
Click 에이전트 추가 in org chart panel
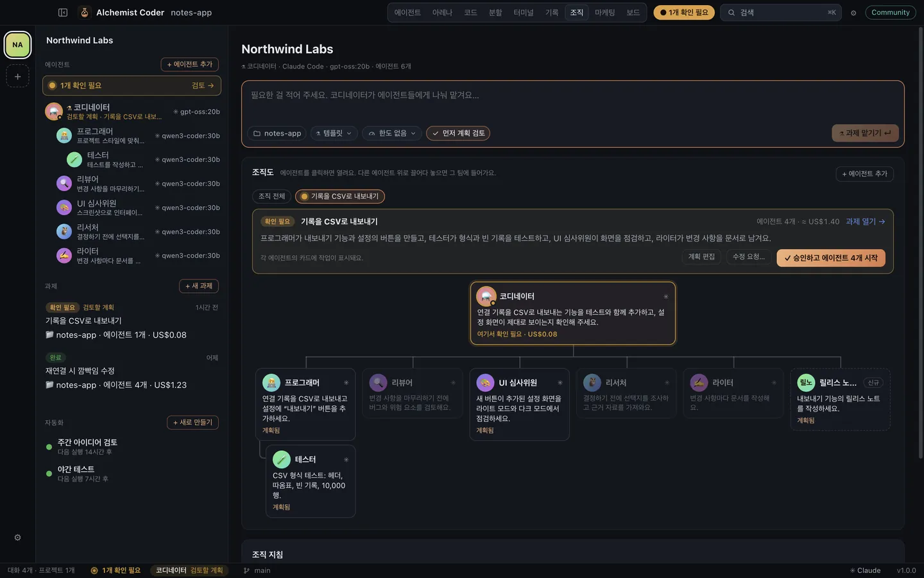864,174
